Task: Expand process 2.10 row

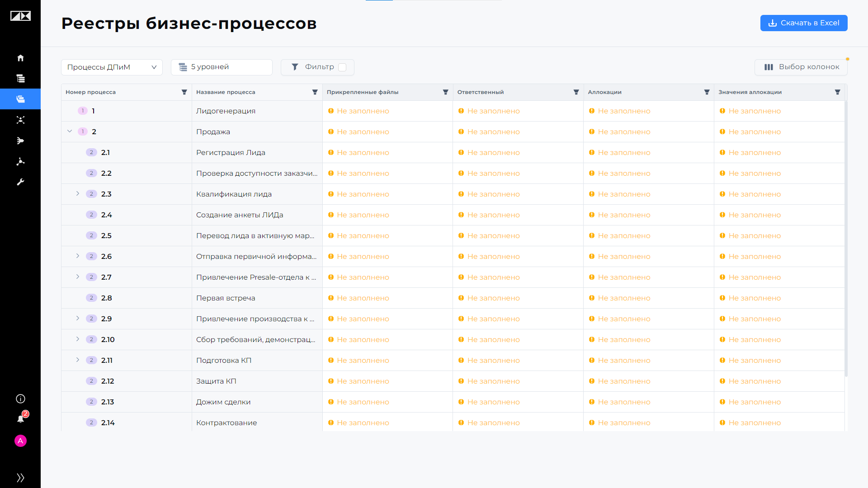Action: point(78,339)
